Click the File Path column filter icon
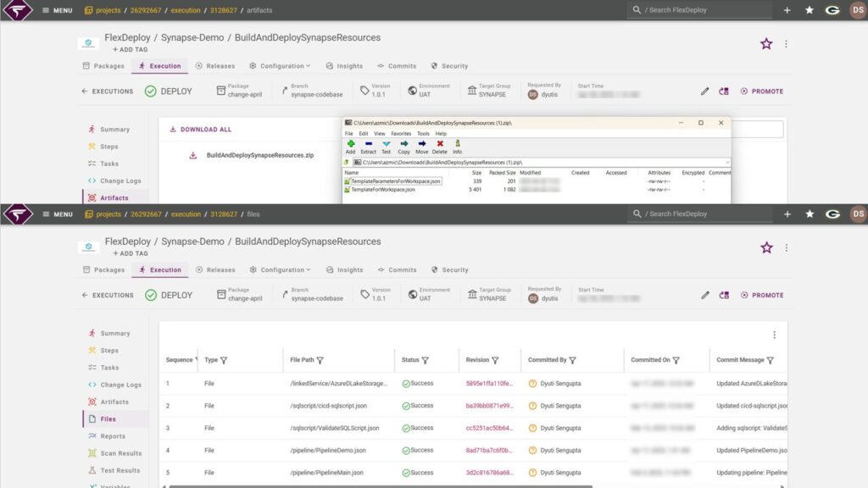The height and width of the screenshot is (488, 868). click(320, 360)
